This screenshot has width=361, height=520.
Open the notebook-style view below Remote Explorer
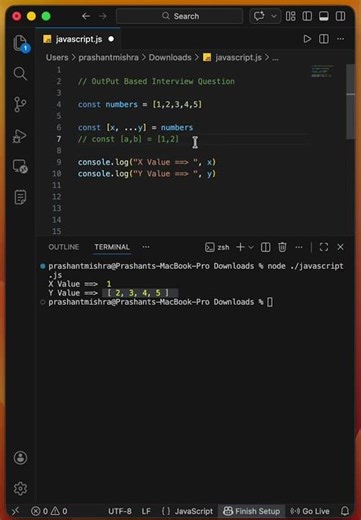(20, 197)
